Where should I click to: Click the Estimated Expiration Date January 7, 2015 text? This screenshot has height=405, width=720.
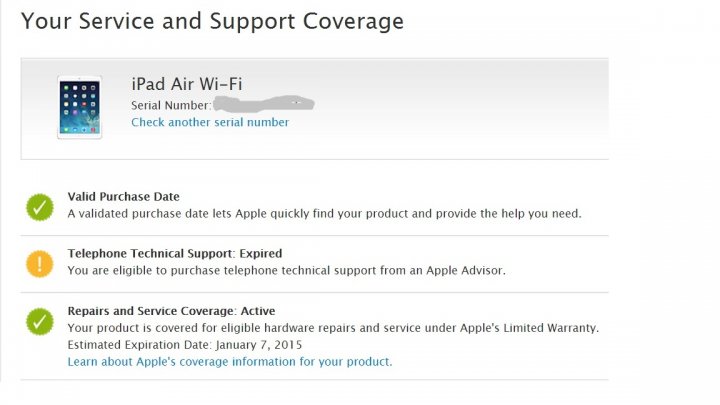click(x=185, y=345)
